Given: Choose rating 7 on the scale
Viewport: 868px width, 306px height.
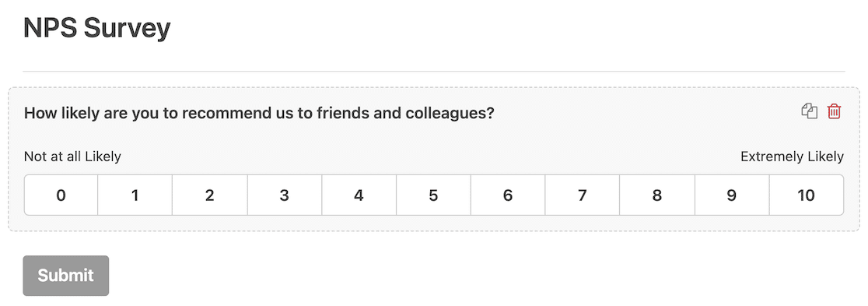Looking at the screenshot, I should [x=583, y=195].
